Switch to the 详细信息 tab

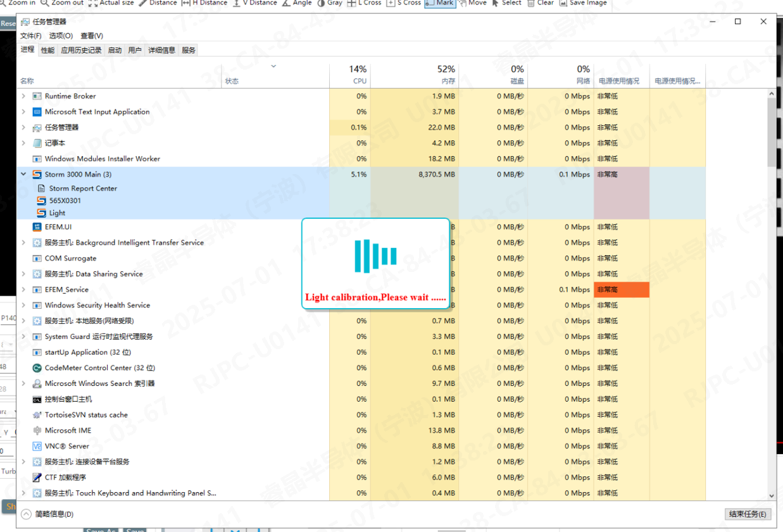[161, 50]
